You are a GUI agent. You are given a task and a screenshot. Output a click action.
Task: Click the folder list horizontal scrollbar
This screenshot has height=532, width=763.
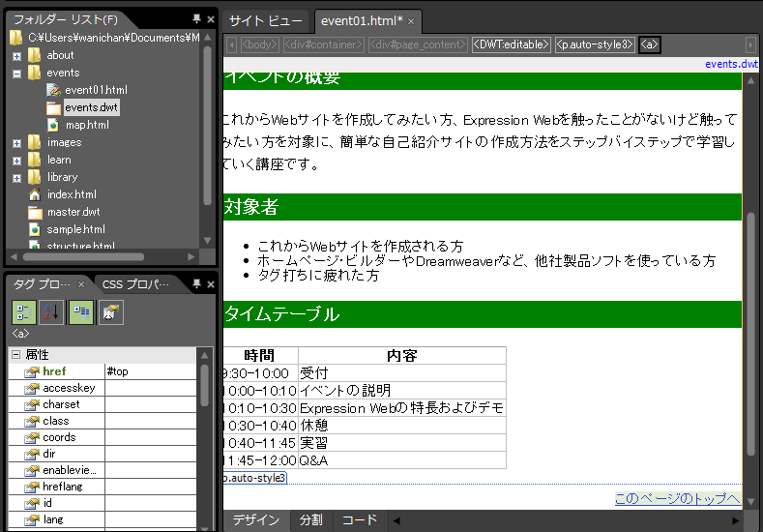(84, 257)
